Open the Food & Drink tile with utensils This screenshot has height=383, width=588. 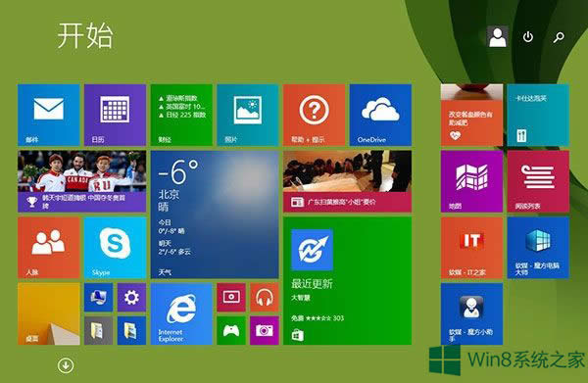538,115
